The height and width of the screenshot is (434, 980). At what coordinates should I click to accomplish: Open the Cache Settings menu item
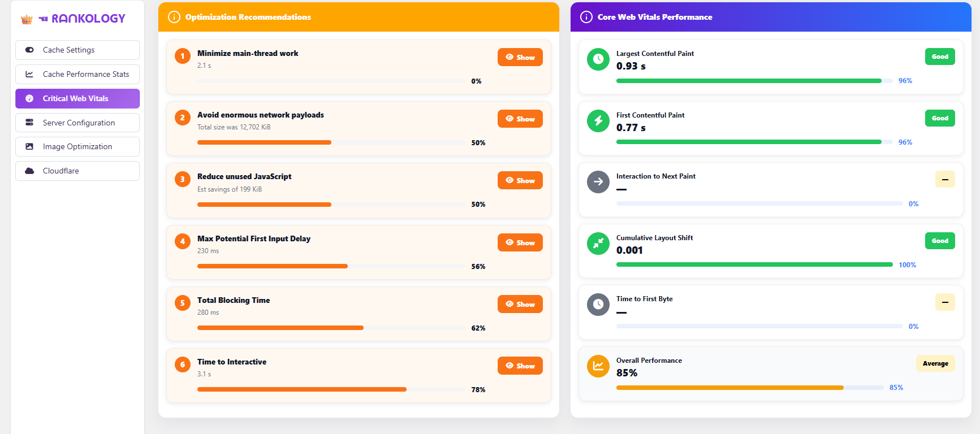(77, 50)
